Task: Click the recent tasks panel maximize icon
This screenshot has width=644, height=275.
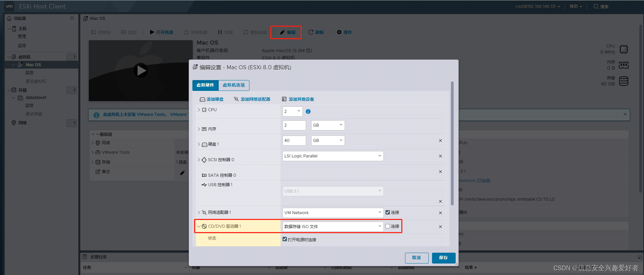Action: 640,257
